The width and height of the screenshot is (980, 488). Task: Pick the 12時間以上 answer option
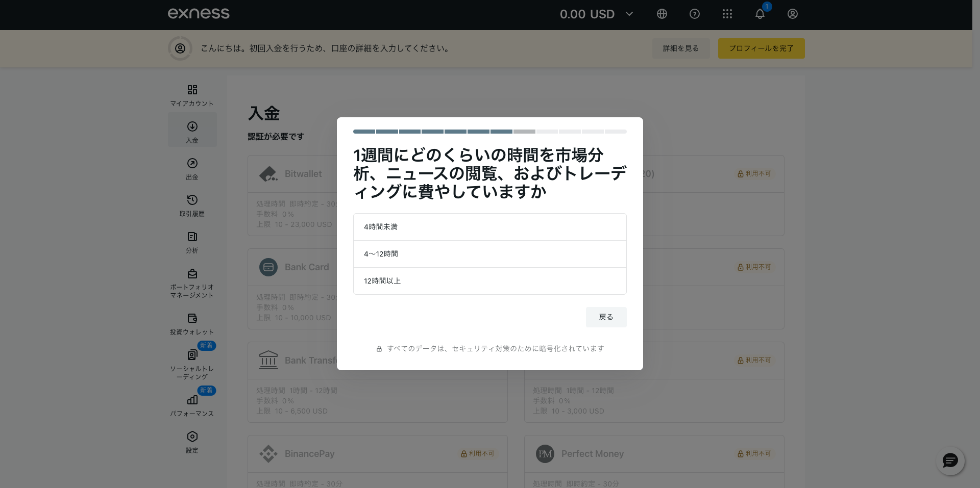(x=489, y=281)
